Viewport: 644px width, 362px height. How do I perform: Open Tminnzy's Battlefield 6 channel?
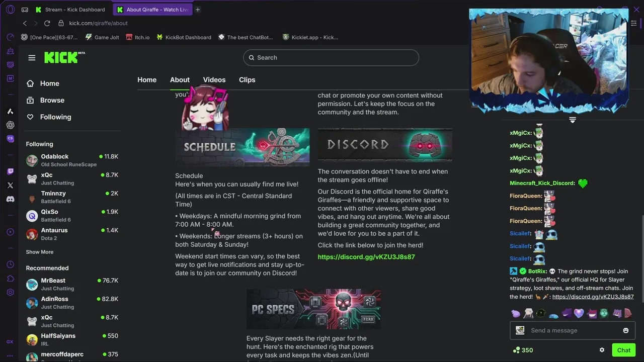(x=72, y=197)
